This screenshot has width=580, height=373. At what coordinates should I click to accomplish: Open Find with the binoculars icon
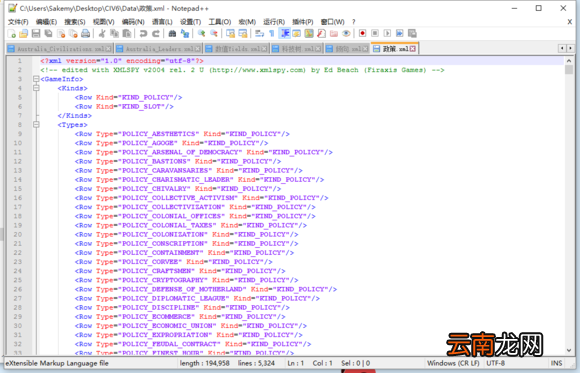pyautogui.click(x=172, y=34)
